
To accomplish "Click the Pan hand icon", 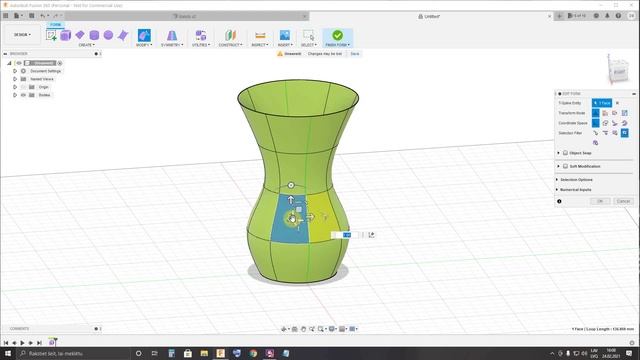I will coord(303,329).
